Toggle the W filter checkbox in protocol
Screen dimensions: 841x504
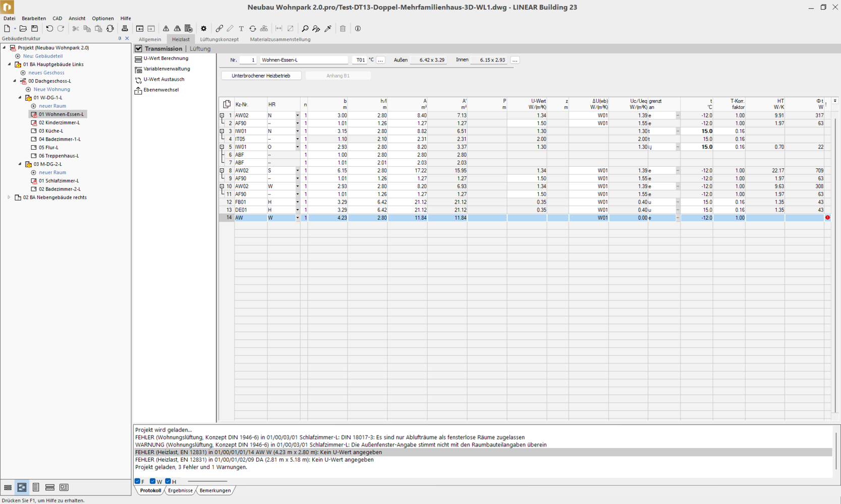(x=153, y=481)
